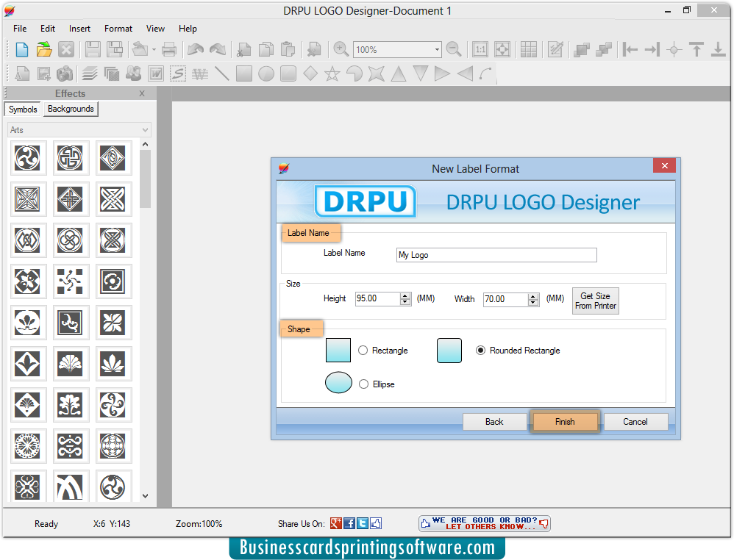Select the Line drawing tool

222,73
